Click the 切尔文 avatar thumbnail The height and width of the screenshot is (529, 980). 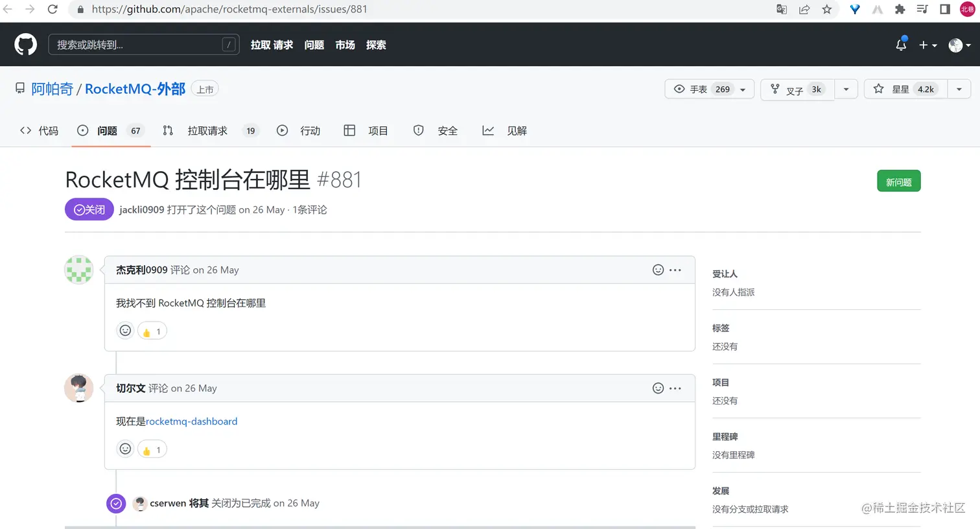(79, 388)
